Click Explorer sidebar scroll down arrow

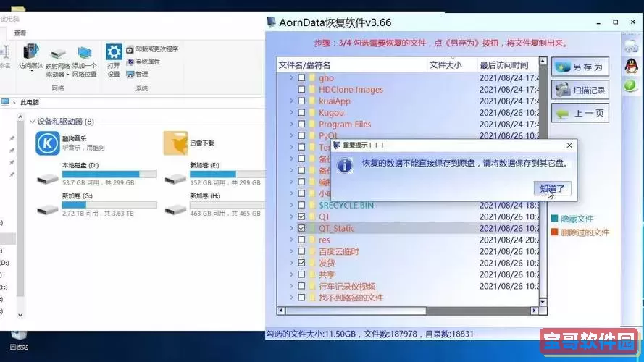pos(20,315)
